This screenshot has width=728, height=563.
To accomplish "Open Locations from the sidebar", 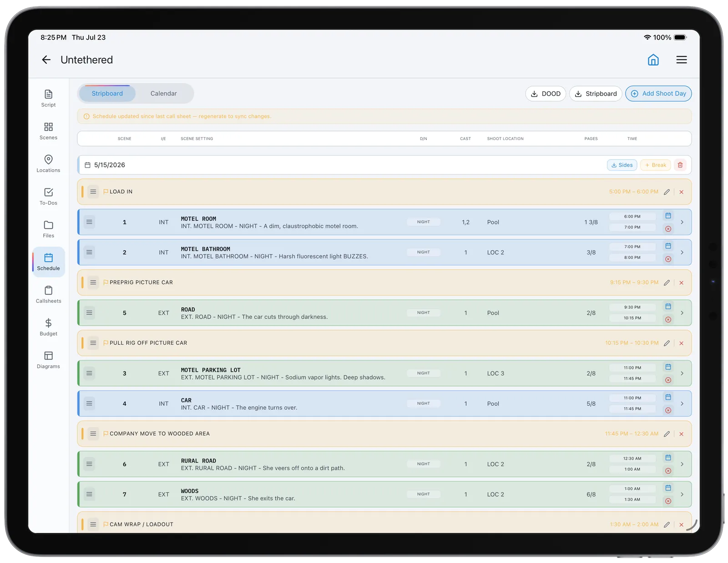I will coord(48,164).
